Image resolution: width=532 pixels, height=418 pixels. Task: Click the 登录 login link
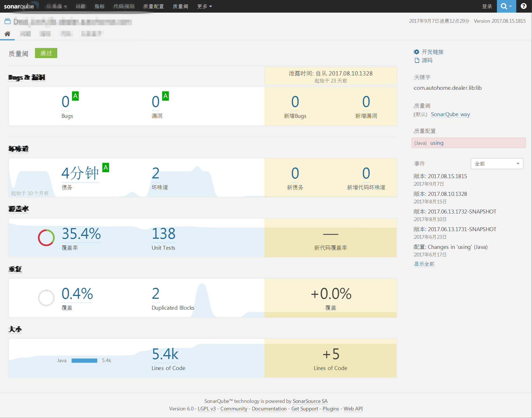click(487, 6)
